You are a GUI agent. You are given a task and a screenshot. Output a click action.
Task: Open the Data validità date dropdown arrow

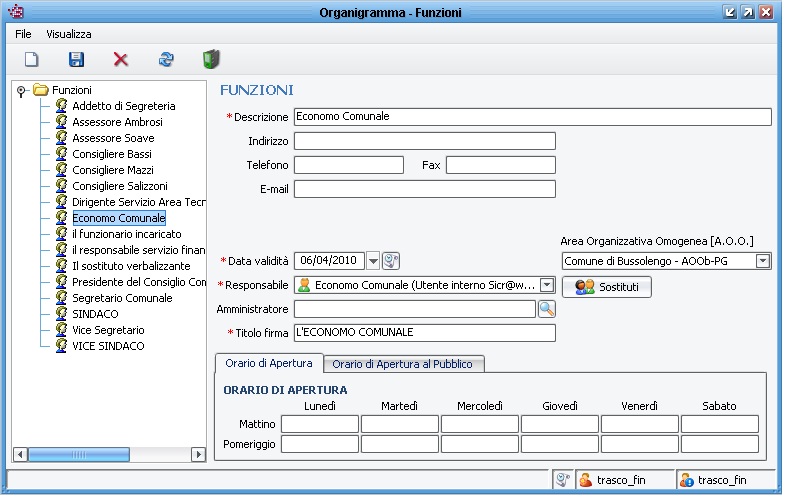pyautogui.click(x=373, y=262)
